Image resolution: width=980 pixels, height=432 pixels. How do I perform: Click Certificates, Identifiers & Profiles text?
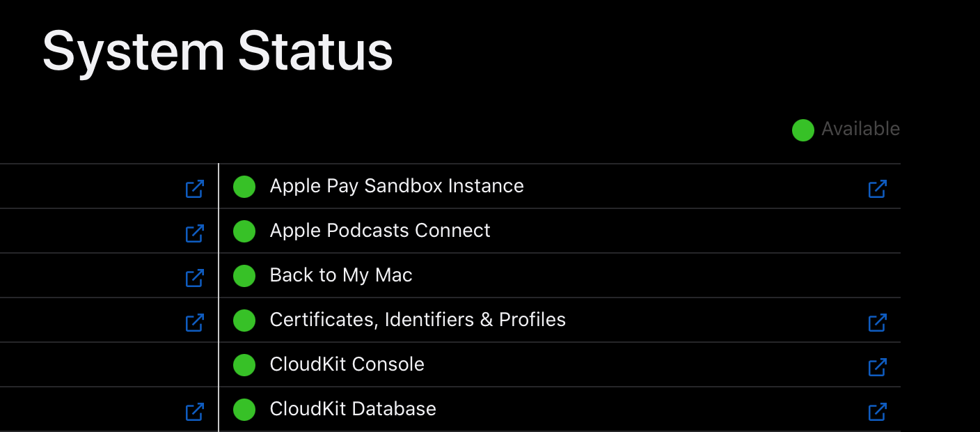417,320
